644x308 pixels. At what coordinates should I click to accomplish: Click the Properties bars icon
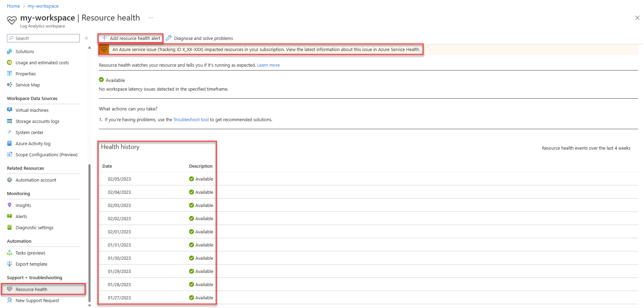pyautogui.click(x=10, y=74)
